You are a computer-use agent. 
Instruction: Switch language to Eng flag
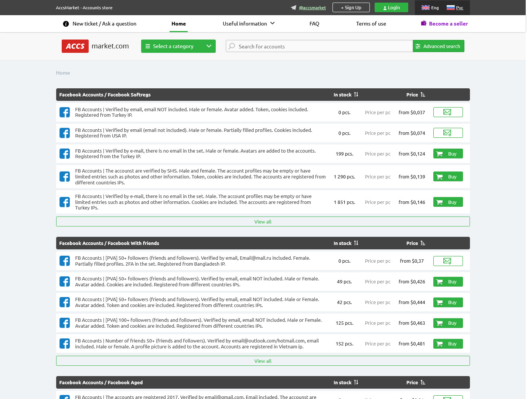click(430, 8)
